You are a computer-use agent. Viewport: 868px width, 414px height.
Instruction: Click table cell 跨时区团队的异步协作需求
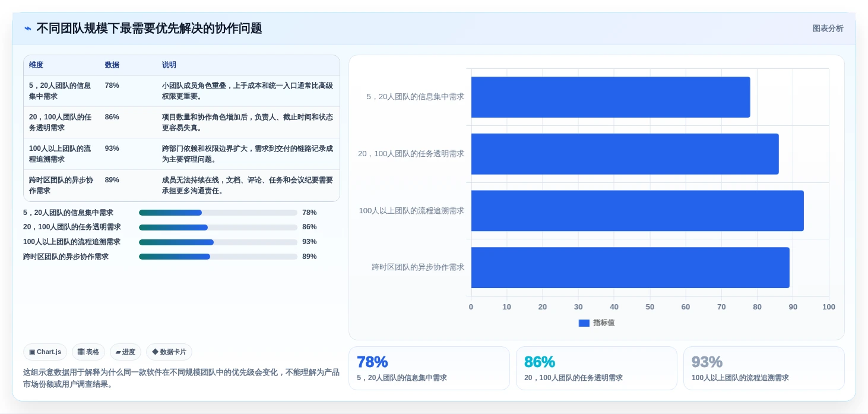(61, 185)
